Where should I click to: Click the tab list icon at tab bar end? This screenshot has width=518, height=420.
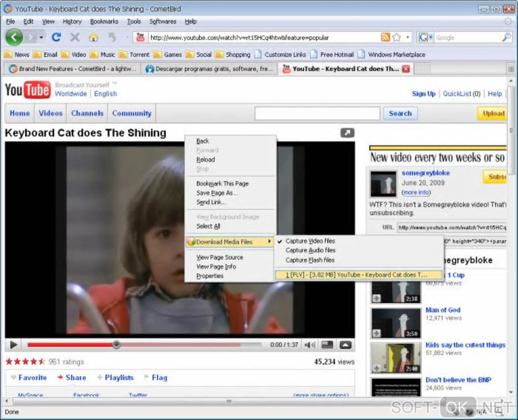coord(511,69)
